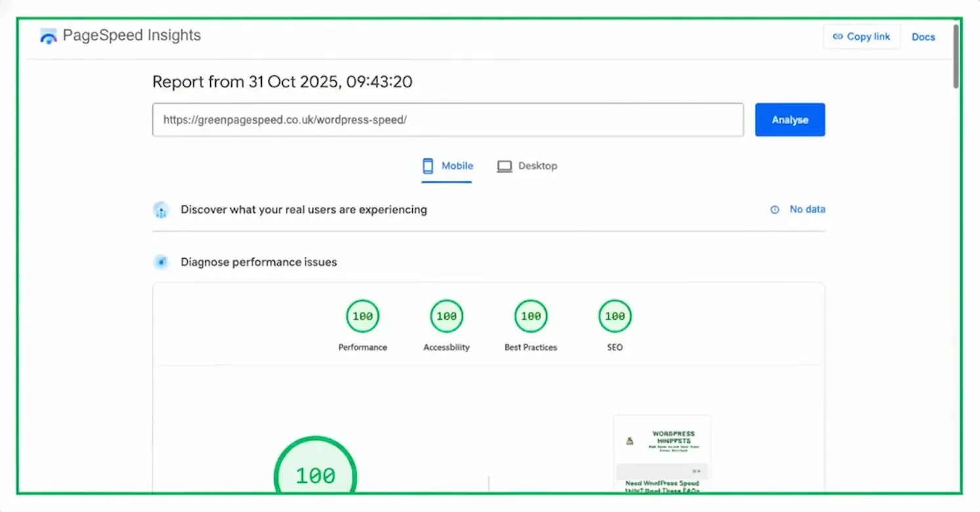Click the No data link
Image resolution: width=980 pixels, height=512 pixels.
807,209
